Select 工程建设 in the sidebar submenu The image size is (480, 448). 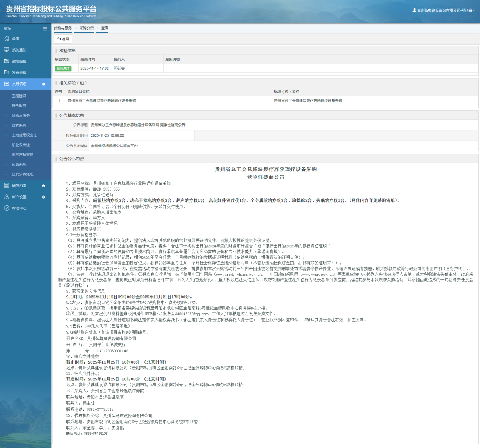click(19, 96)
